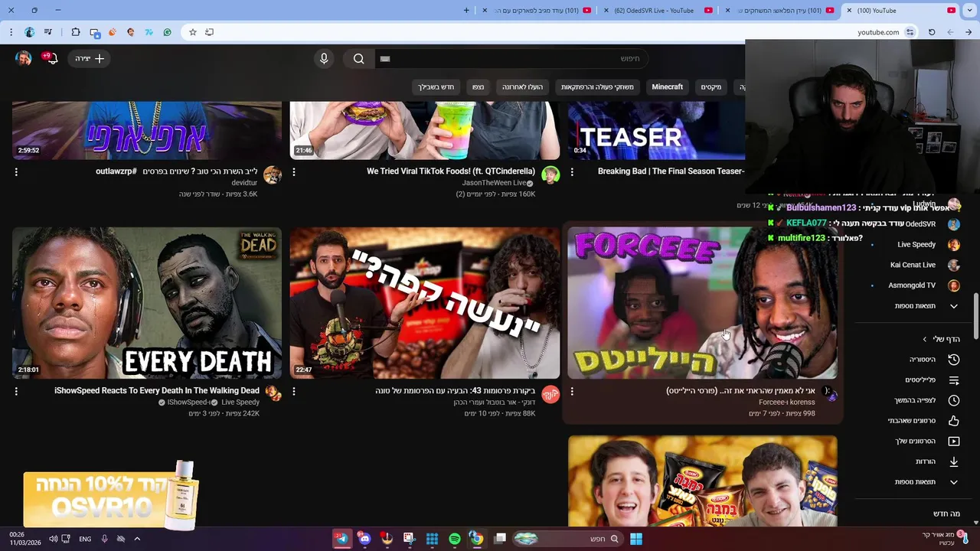Screen dimensions: 980x551
Task: Open the media control icon in Chrome toolbar
Action: point(48,32)
